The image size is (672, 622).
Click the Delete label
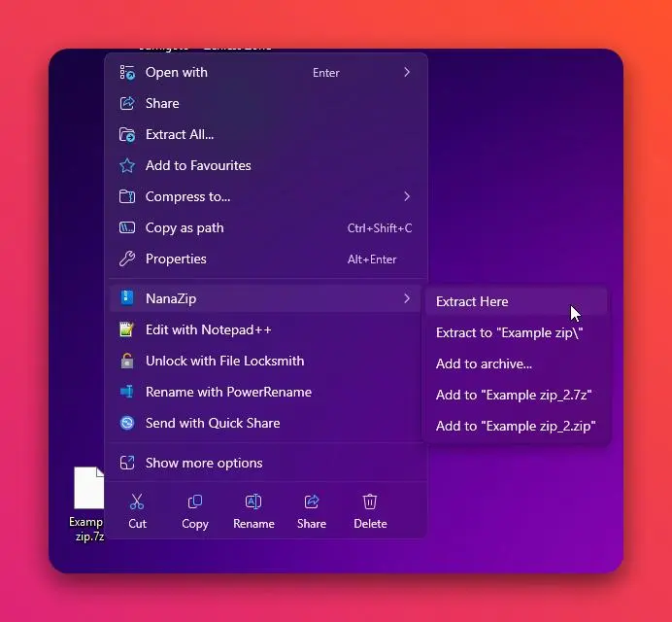370,524
